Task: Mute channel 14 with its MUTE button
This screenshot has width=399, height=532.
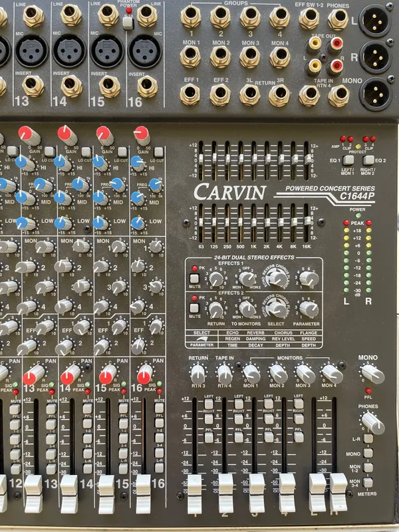Action: 88,408
